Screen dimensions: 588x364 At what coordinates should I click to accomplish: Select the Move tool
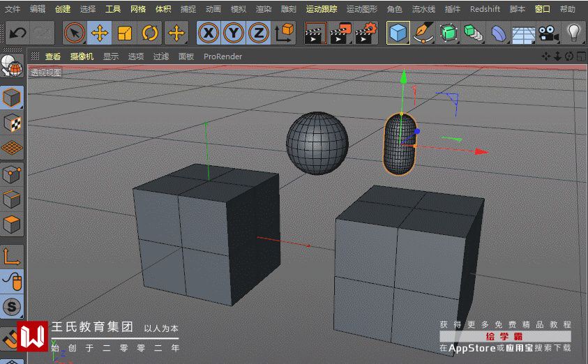point(99,33)
